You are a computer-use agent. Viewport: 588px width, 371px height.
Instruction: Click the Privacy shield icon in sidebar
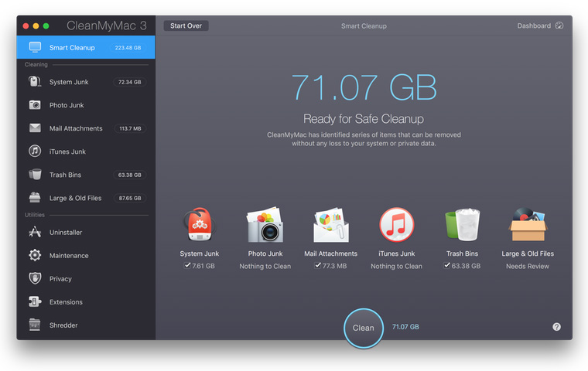[35, 278]
